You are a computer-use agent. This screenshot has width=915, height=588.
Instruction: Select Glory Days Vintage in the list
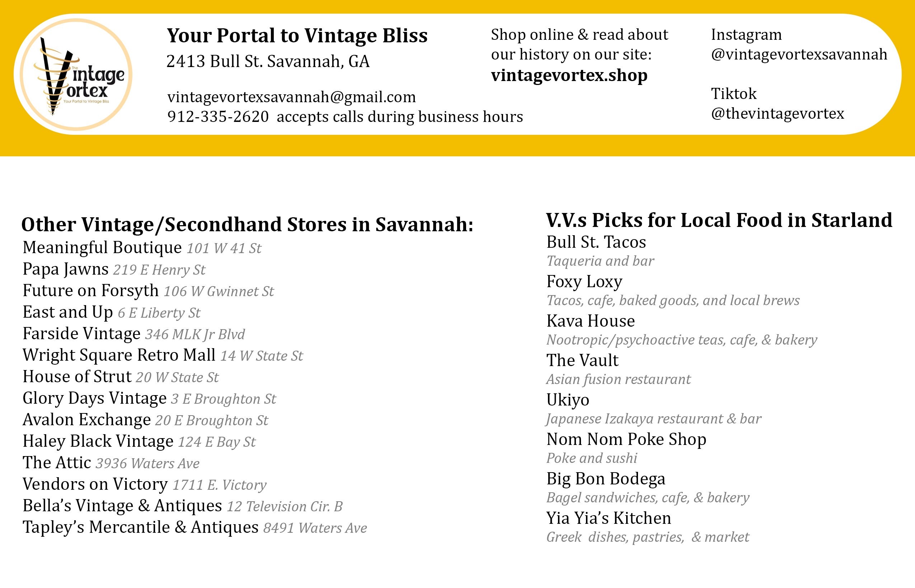point(95,398)
